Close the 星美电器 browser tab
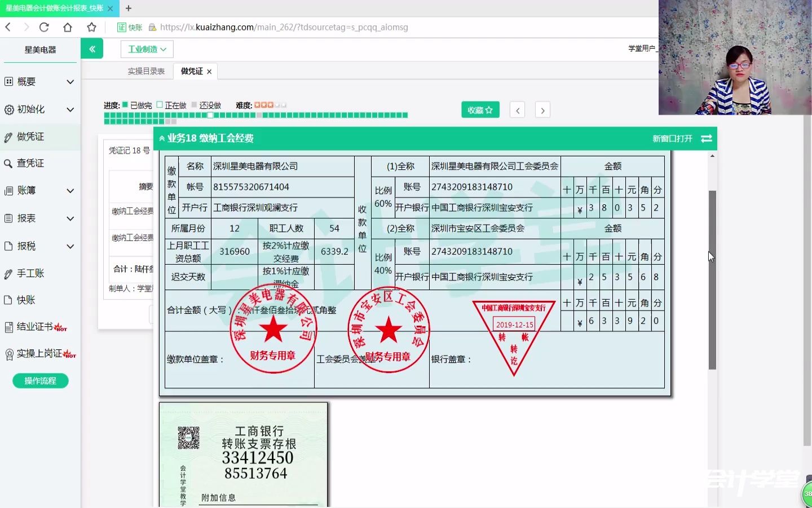Viewport: 812px width, 508px height. [x=110, y=8]
